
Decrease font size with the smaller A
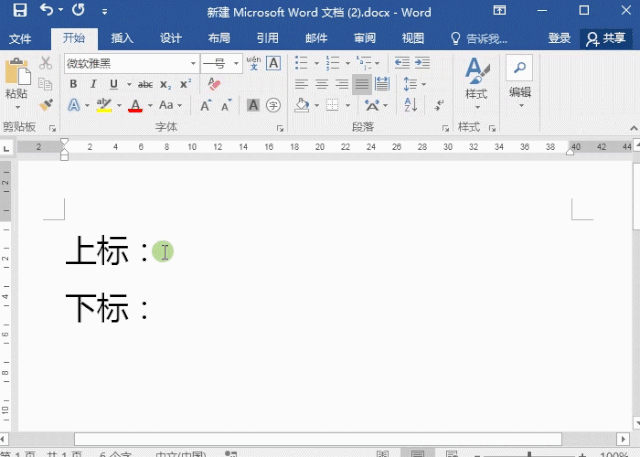(226, 106)
